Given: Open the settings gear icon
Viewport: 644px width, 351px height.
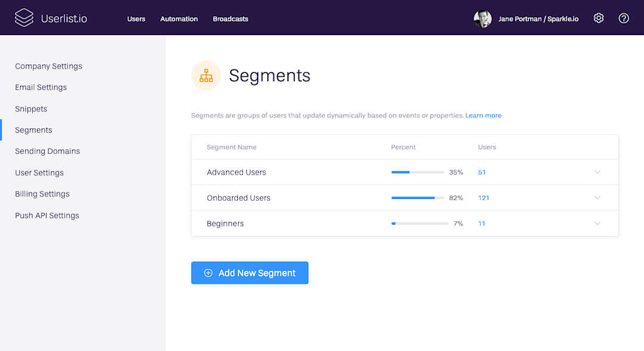Looking at the screenshot, I should pyautogui.click(x=599, y=18).
